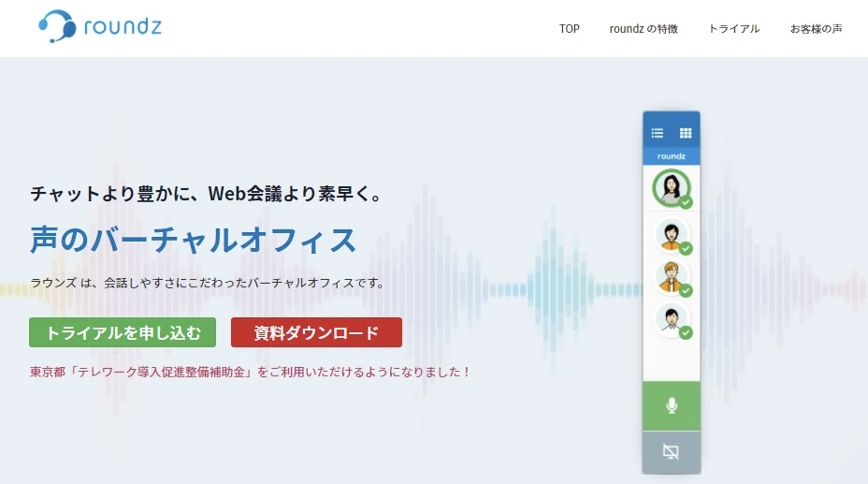Click the microphone icon in green panel
This screenshot has height=484, width=868.
click(x=671, y=405)
